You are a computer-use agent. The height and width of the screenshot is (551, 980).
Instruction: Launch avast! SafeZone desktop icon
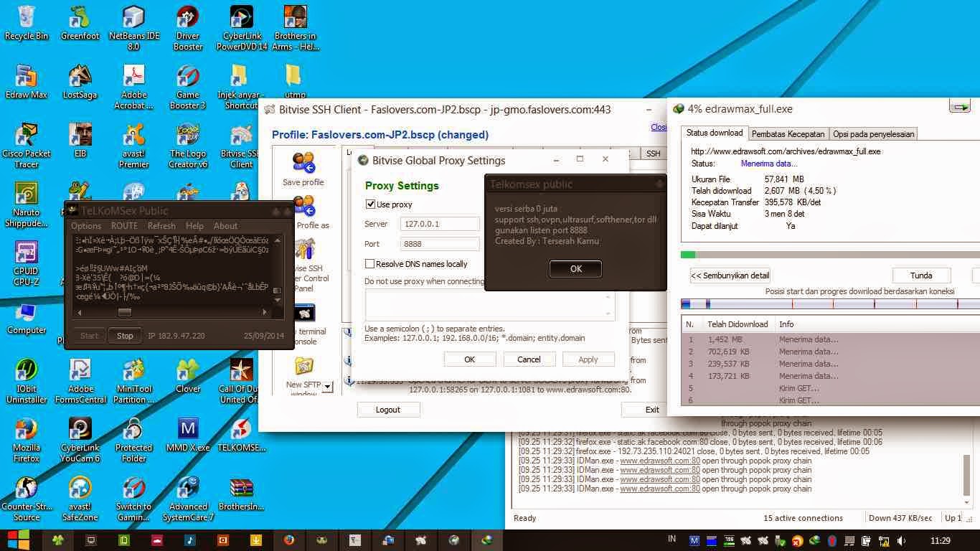[x=80, y=498]
